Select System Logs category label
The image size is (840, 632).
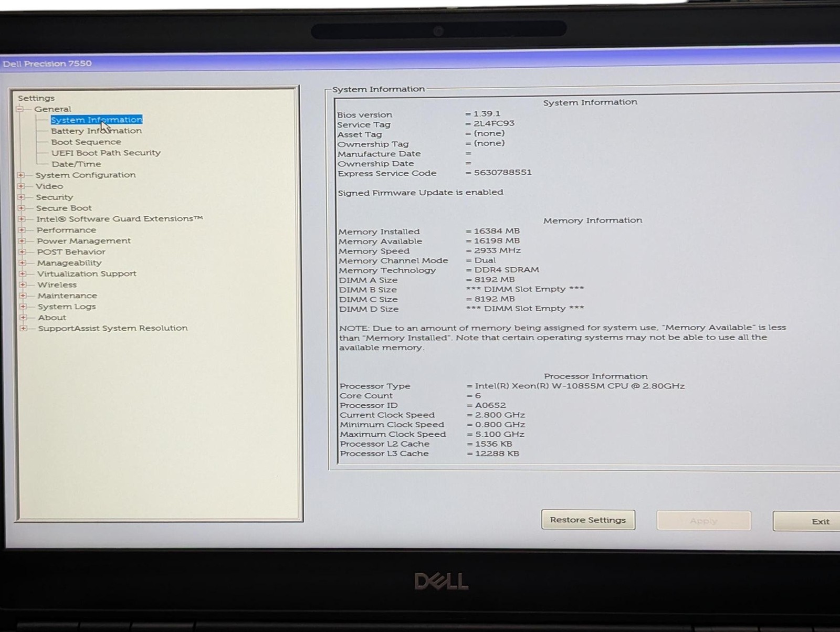67,307
